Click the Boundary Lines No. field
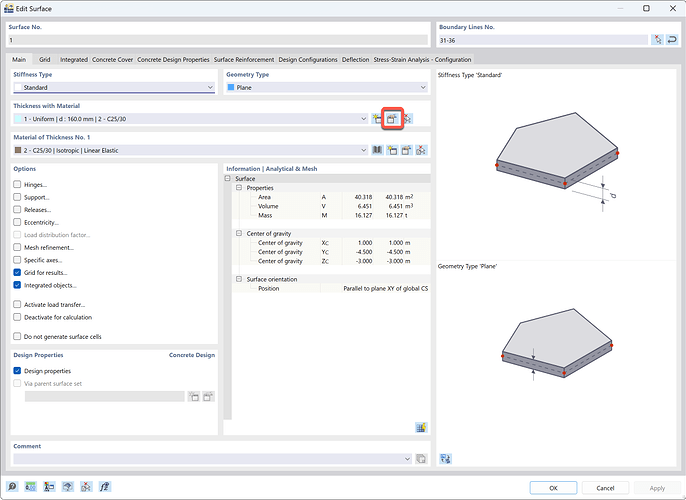The image size is (686, 500). (x=543, y=40)
